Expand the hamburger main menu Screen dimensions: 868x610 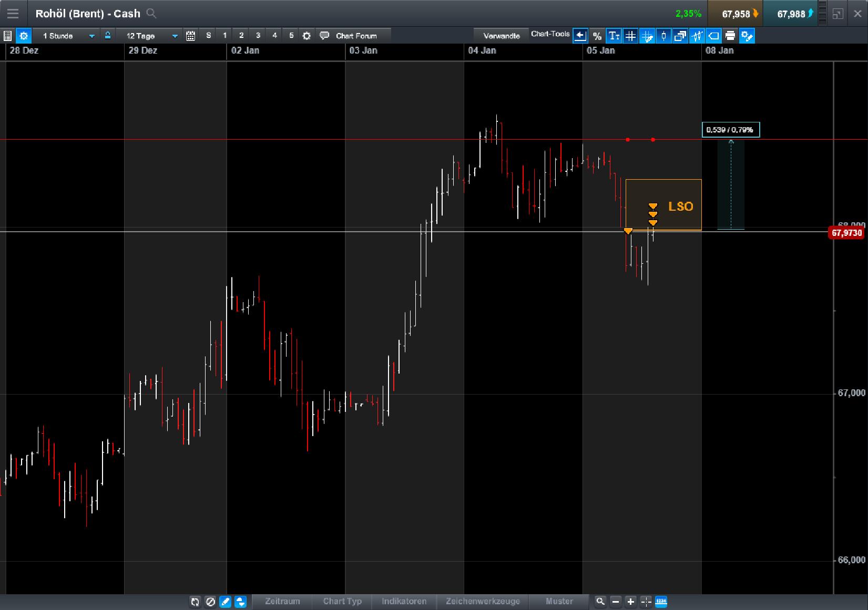click(x=13, y=13)
